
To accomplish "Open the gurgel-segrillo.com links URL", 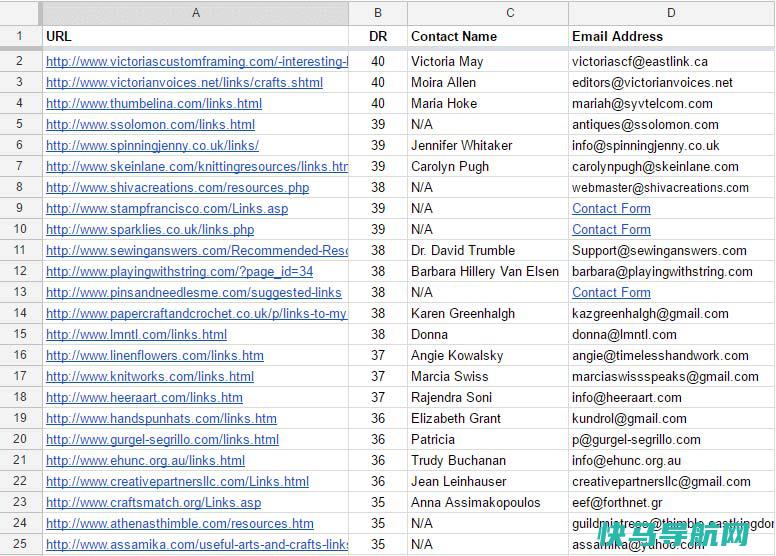I will pyautogui.click(x=162, y=440).
